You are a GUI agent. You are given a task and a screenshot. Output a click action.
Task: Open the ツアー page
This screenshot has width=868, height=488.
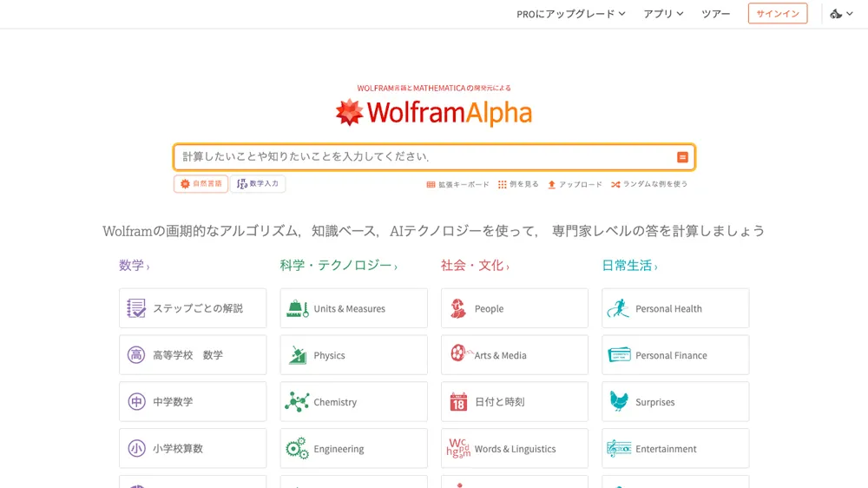pos(716,14)
